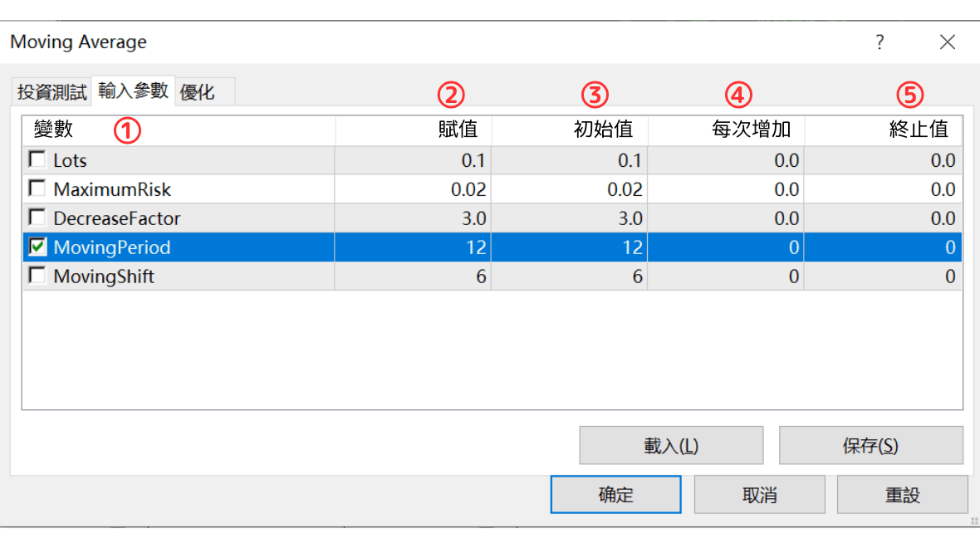Click the 載入(L) button
Image resolution: width=980 pixels, height=548 pixels.
click(671, 445)
